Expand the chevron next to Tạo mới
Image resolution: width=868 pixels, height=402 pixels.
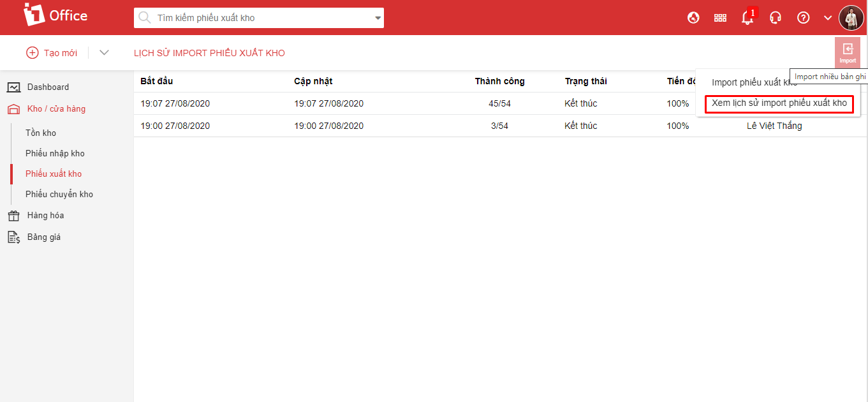pyautogui.click(x=104, y=53)
